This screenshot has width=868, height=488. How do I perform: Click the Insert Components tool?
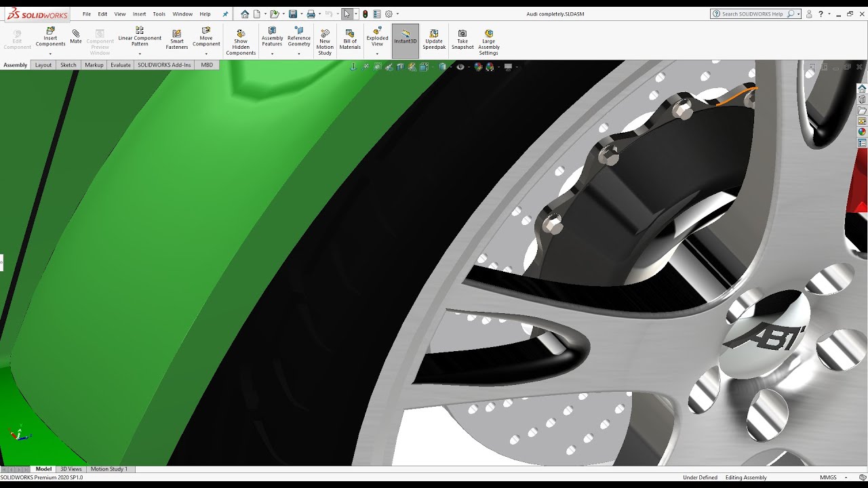[x=50, y=37]
